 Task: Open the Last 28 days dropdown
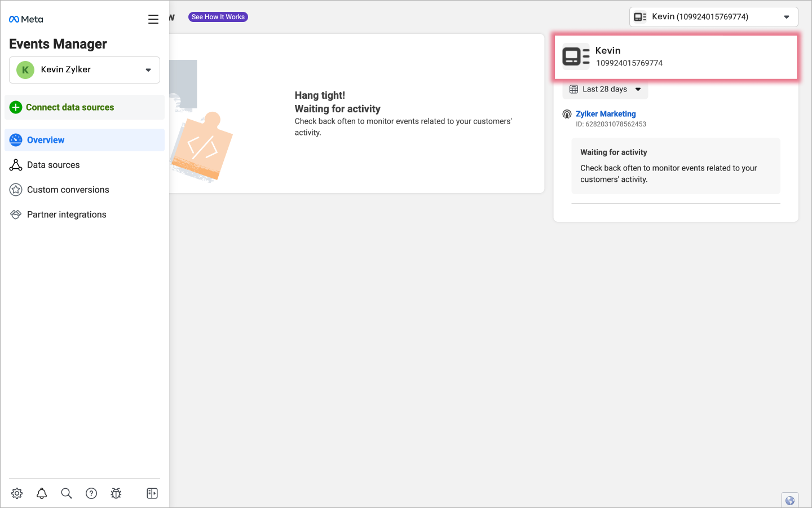click(x=605, y=89)
